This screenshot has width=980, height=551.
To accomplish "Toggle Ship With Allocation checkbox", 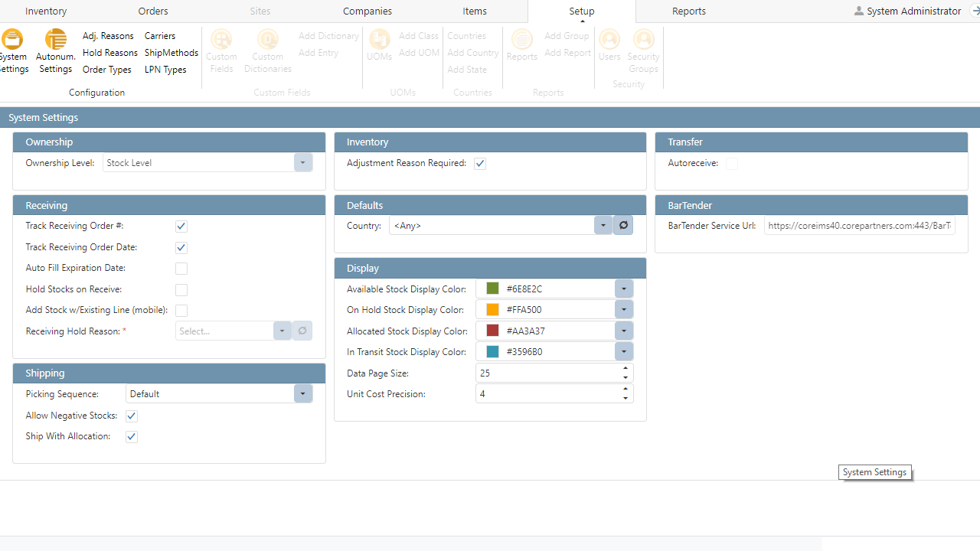I will (132, 437).
